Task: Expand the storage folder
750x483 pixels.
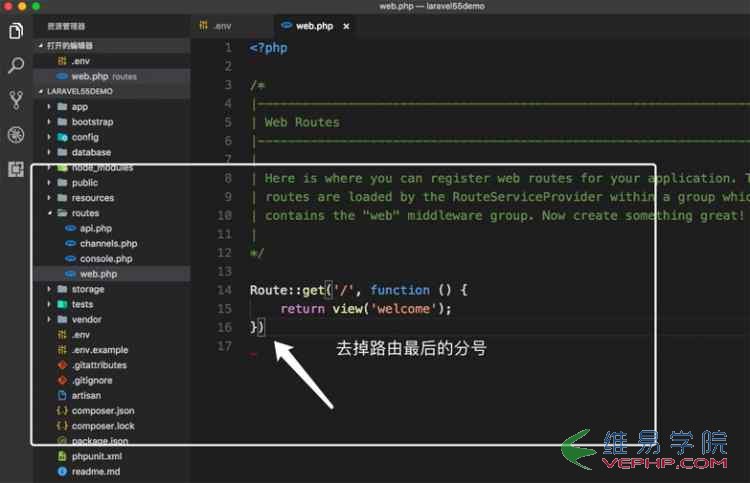Action: [49, 289]
